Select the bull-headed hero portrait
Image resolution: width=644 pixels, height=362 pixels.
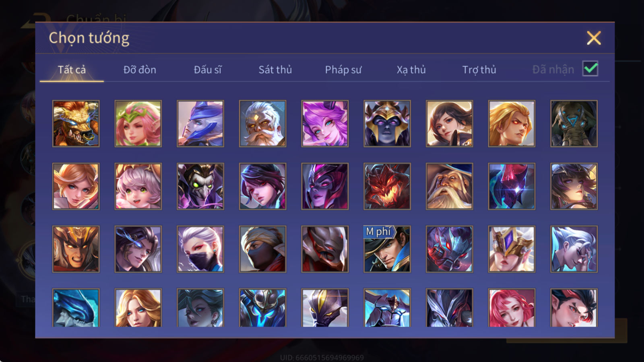click(x=76, y=123)
